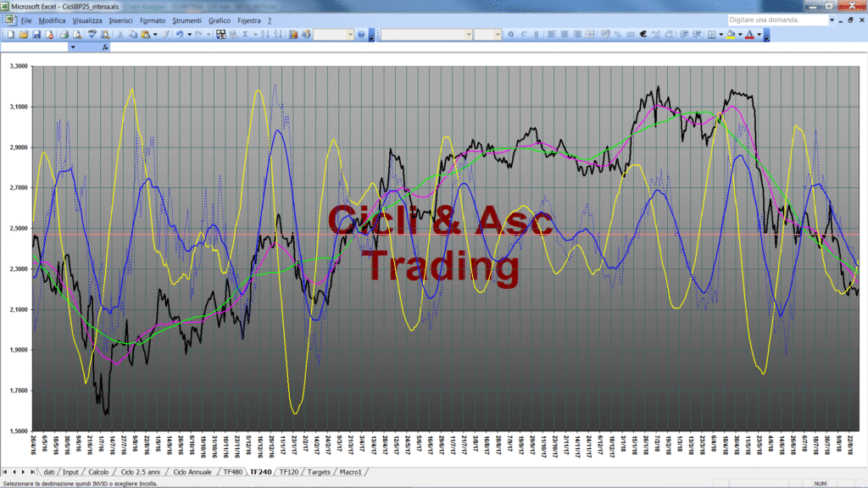This screenshot has height=488, width=868.
Task: Undo last action with the arrow icon
Action: click(x=180, y=34)
